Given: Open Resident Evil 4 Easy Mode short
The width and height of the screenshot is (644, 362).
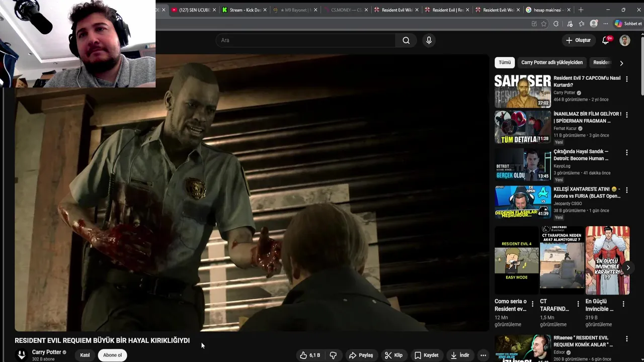Looking at the screenshot, I should point(516,260).
